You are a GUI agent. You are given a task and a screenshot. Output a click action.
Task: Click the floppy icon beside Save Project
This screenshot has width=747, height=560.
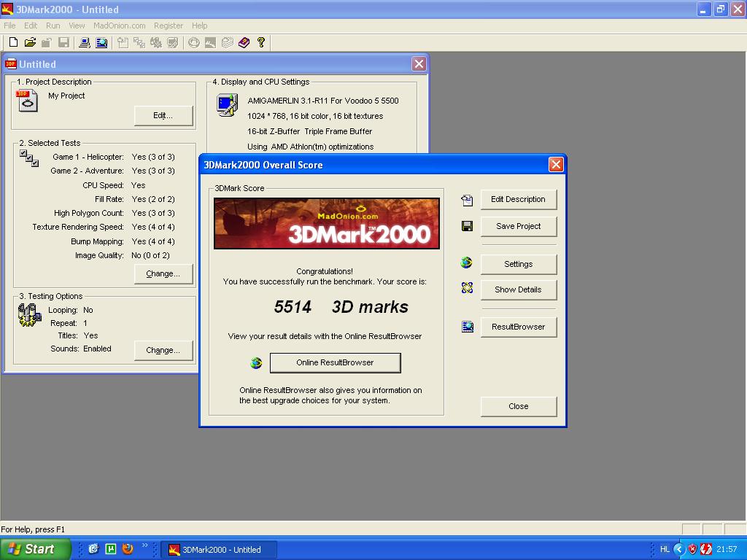tap(467, 226)
